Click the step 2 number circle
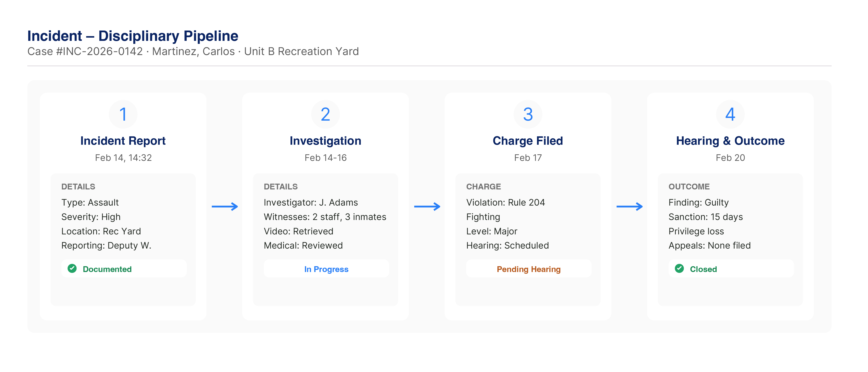 click(x=325, y=114)
